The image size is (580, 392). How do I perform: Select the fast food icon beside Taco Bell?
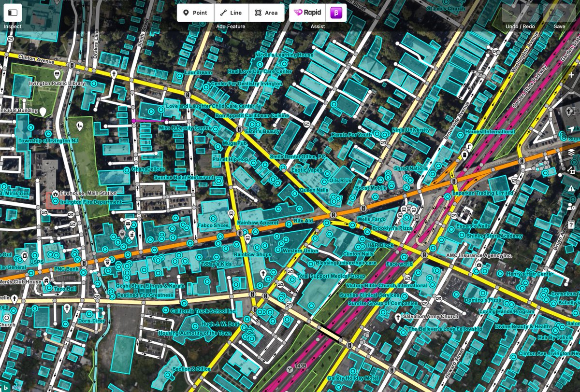[x=46, y=281]
